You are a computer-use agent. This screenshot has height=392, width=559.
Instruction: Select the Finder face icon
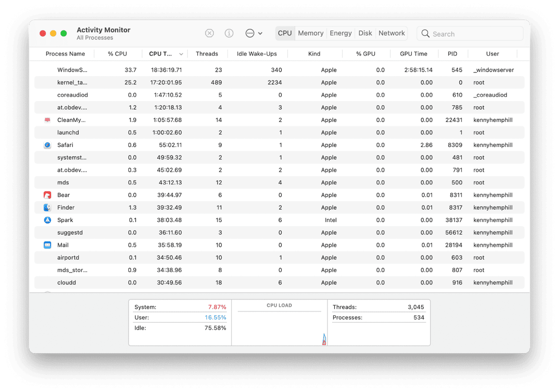[x=47, y=208]
